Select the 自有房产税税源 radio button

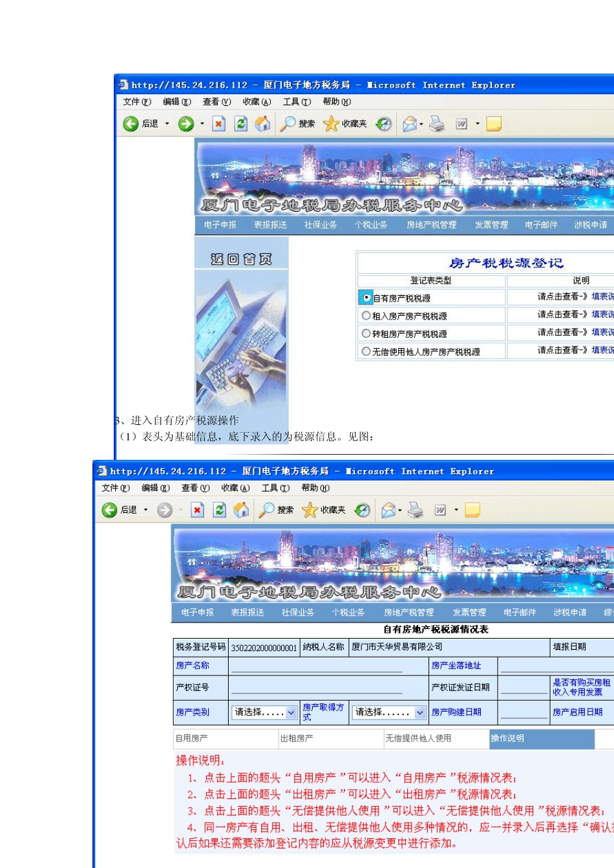(x=366, y=298)
